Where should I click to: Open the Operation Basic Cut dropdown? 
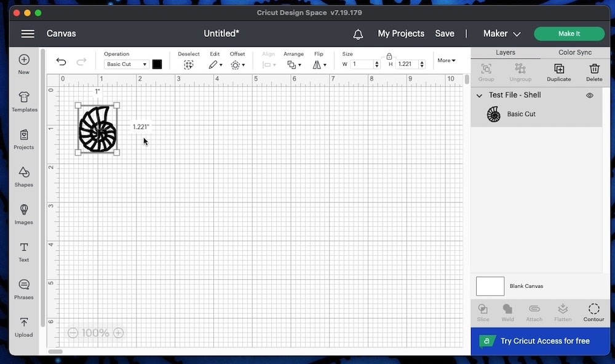point(127,65)
